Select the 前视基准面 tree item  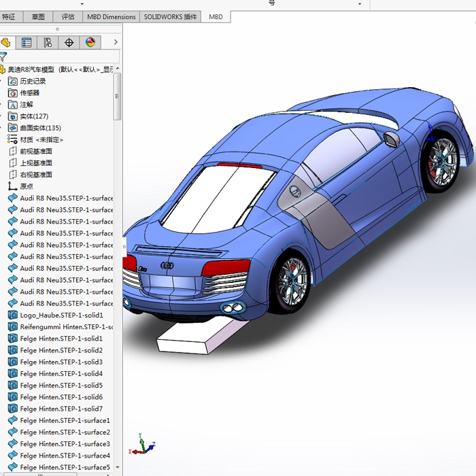tap(36, 151)
